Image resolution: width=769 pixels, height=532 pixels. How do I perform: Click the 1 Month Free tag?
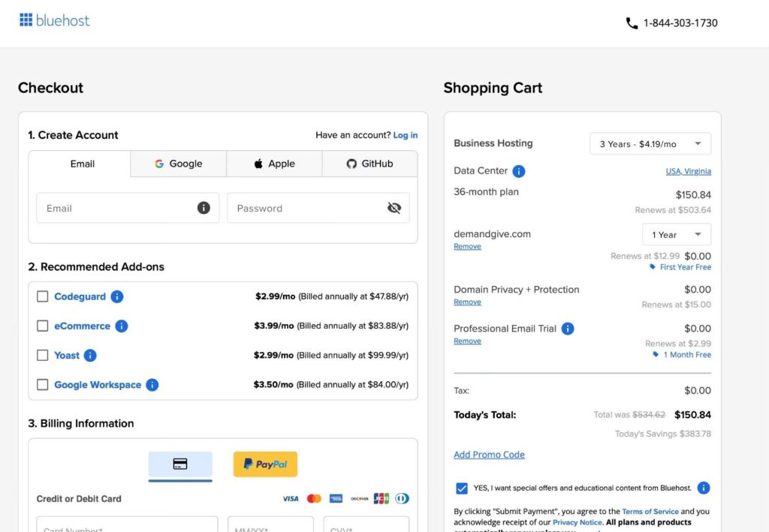(x=682, y=355)
